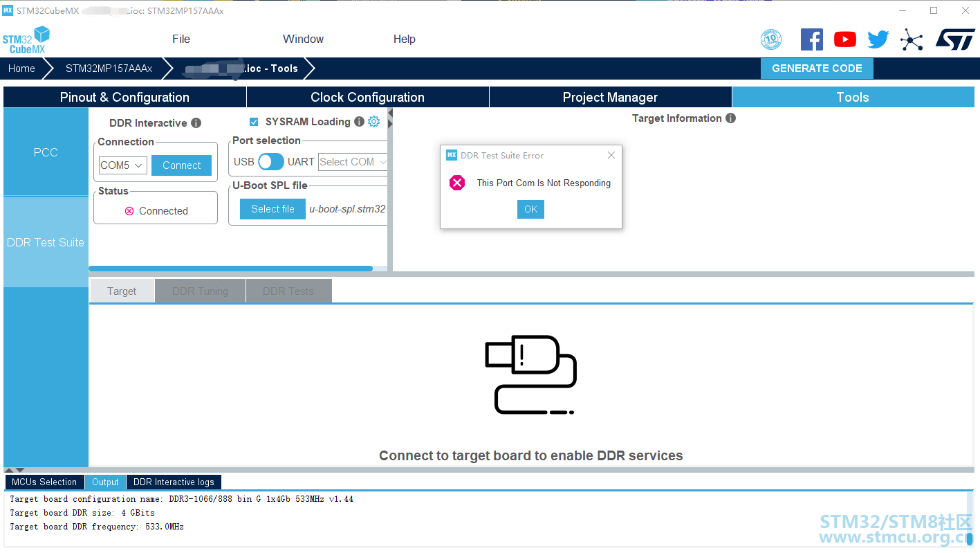Click the up arrow above MCUs Selection
The height and width of the screenshot is (553, 980).
click(9, 471)
